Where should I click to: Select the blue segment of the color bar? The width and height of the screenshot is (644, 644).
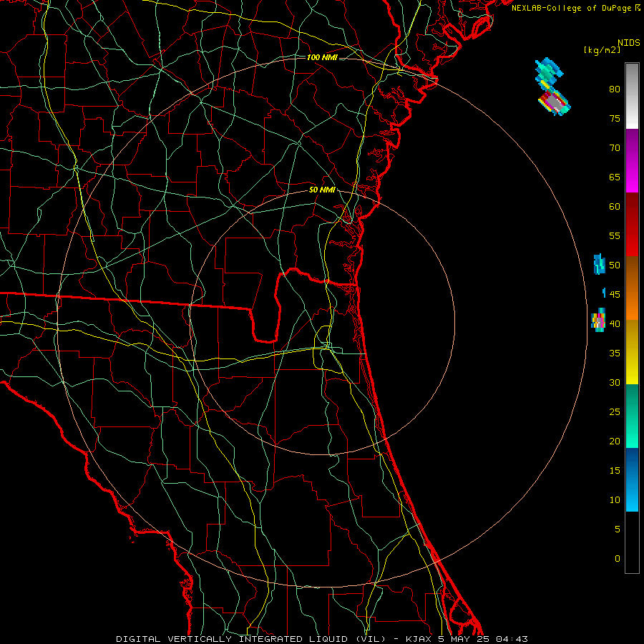632,479
